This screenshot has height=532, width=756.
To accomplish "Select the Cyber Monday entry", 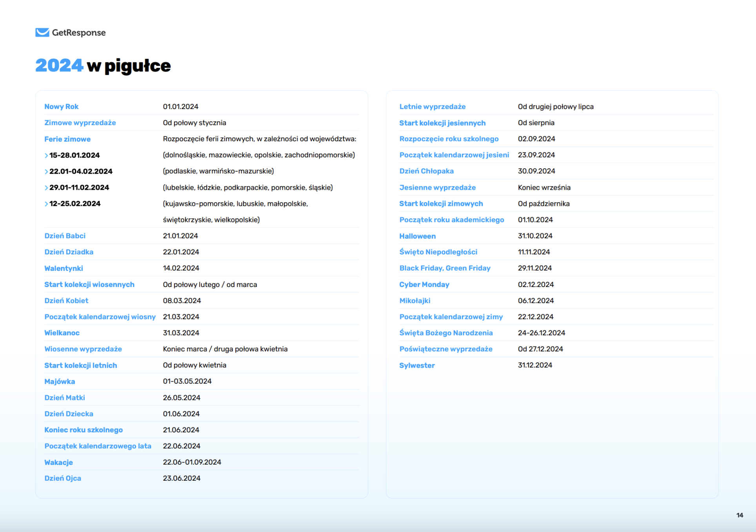I will [x=424, y=285].
